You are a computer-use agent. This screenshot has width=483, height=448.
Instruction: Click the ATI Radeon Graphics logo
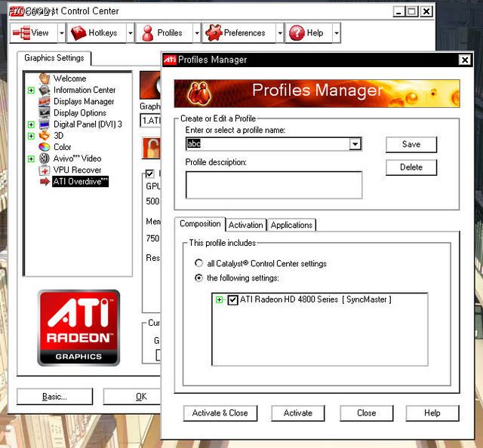coord(78,327)
